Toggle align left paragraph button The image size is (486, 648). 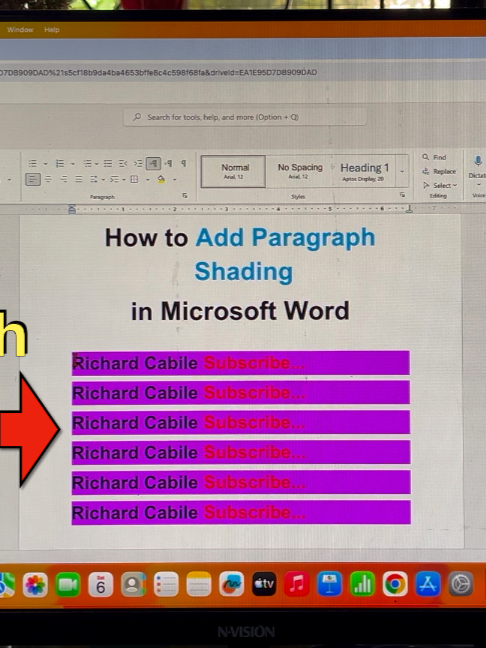click(33, 179)
